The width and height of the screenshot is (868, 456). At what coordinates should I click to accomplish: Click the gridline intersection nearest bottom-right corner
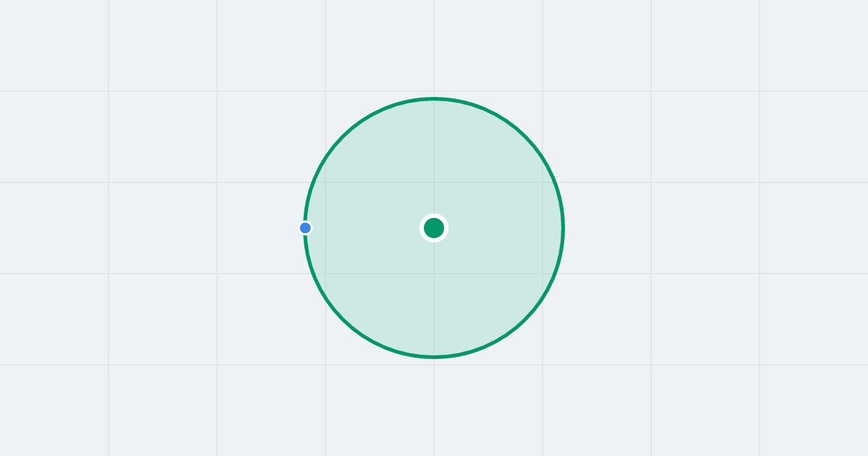point(759,365)
